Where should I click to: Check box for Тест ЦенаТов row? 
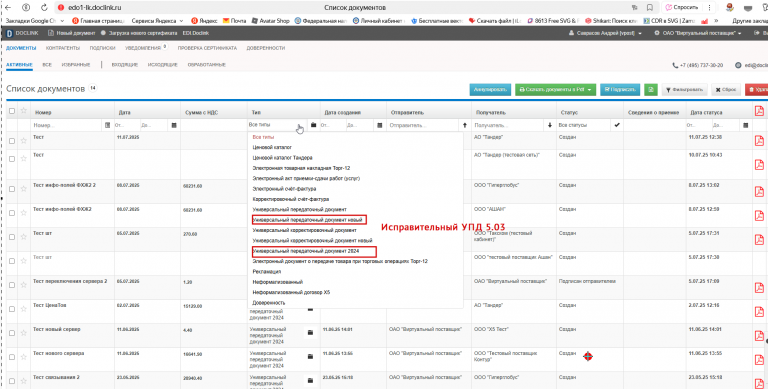click(x=12, y=309)
